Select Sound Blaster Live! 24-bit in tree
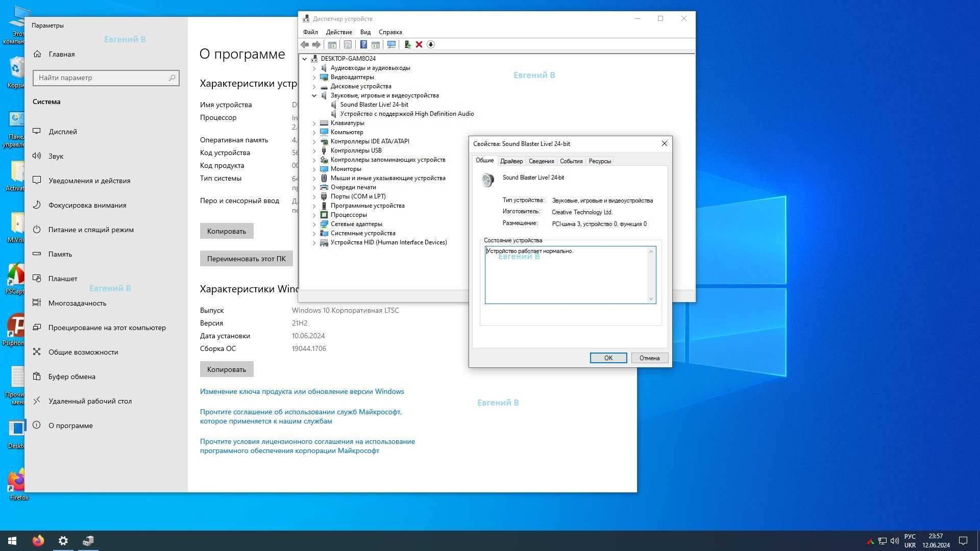Screen dimensions: 980x551 pyautogui.click(x=374, y=105)
